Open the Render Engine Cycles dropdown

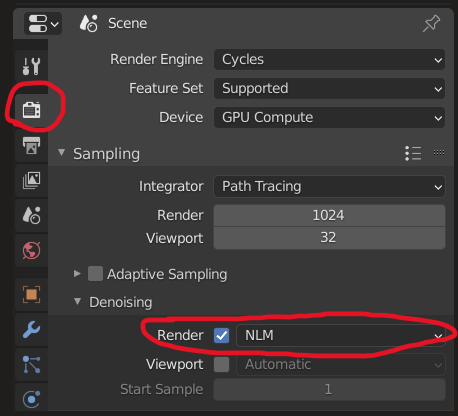(x=329, y=60)
